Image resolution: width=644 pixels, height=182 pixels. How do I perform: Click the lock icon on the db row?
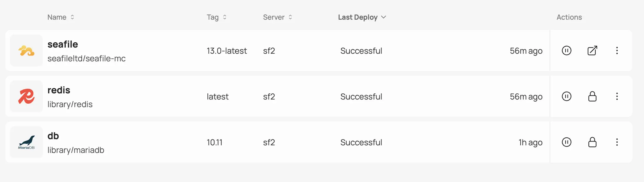pos(592,142)
